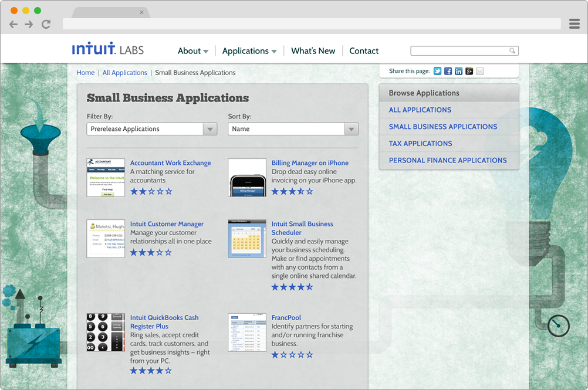This screenshot has height=390, width=588.
Task: Expand the Filter By dropdown
Action: coord(152,129)
